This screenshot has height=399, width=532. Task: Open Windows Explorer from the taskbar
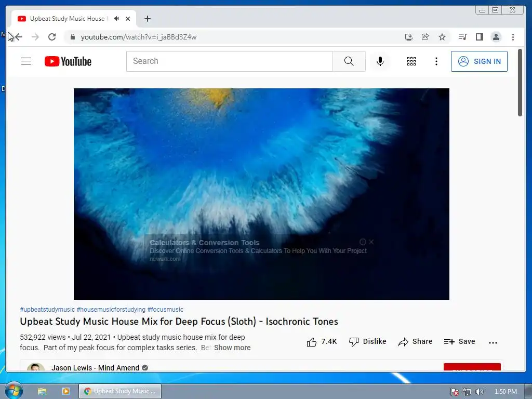pos(42,391)
